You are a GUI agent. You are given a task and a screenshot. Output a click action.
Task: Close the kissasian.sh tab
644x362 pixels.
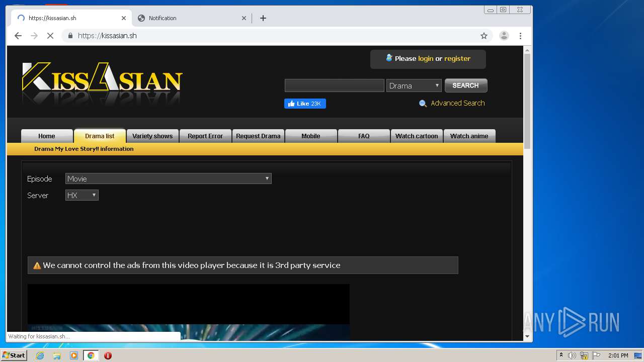pos(124,18)
